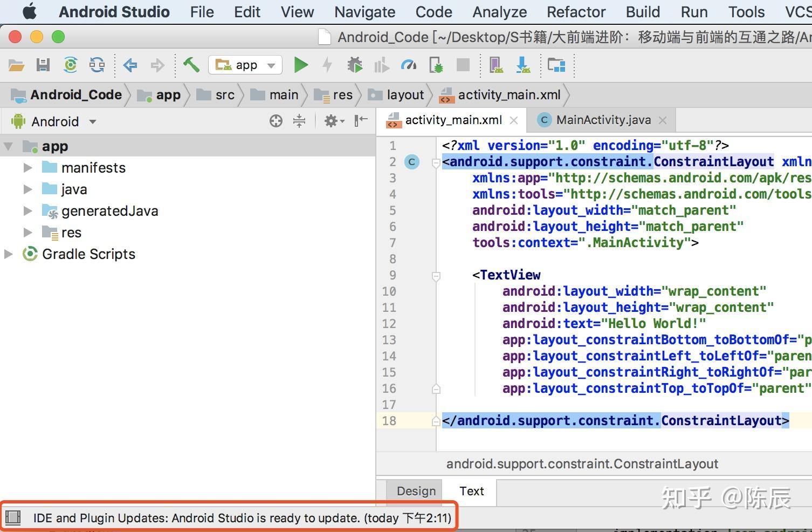Open AVD Manager from toolbar
This screenshot has width=812, height=532.
pyautogui.click(x=496, y=65)
